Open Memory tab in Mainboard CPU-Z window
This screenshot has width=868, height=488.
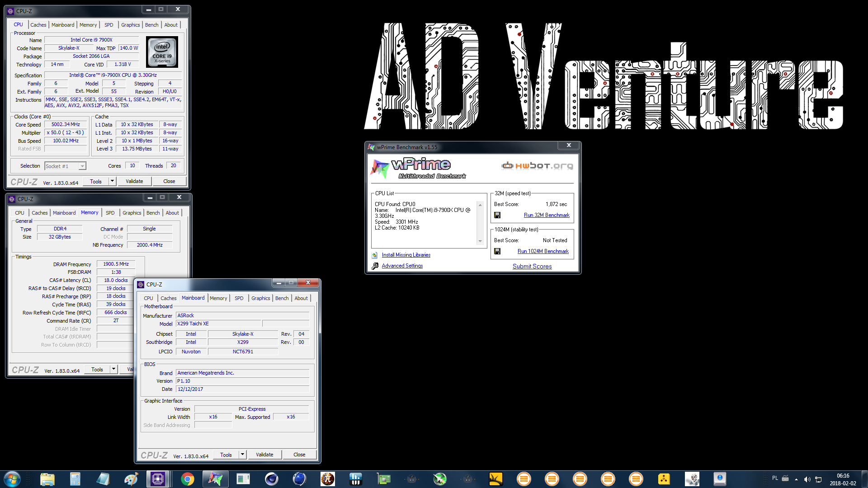pos(218,298)
